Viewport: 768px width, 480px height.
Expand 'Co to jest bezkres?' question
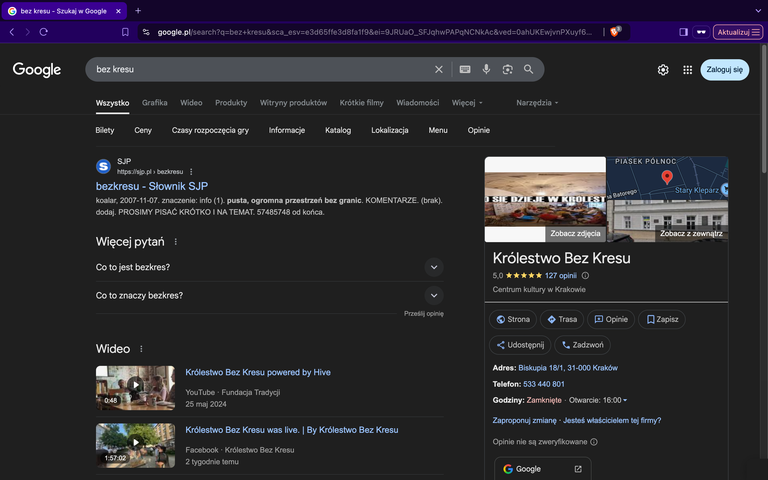(x=269, y=267)
